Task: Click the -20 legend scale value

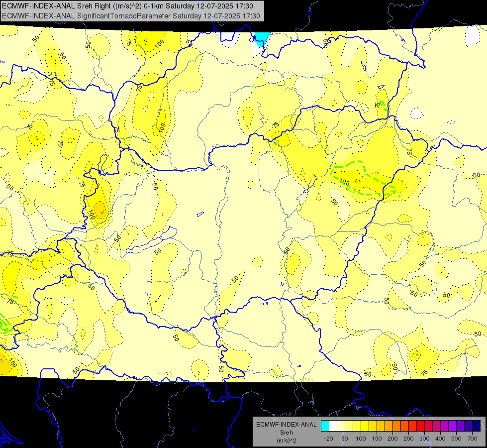Action: click(329, 439)
